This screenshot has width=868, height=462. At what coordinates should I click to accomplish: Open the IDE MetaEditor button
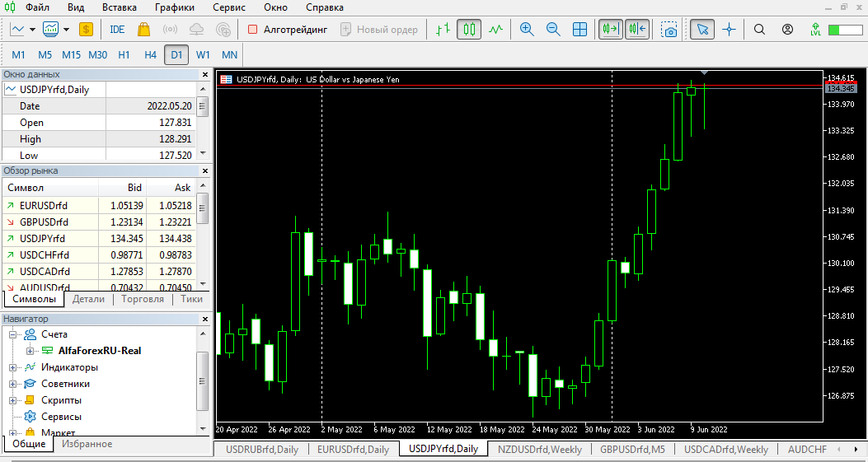(x=117, y=30)
